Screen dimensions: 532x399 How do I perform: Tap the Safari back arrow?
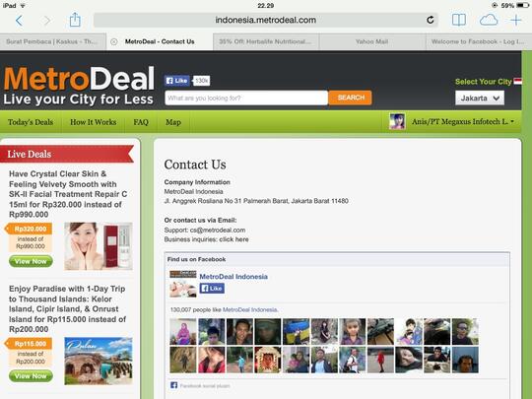pos(19,21)
